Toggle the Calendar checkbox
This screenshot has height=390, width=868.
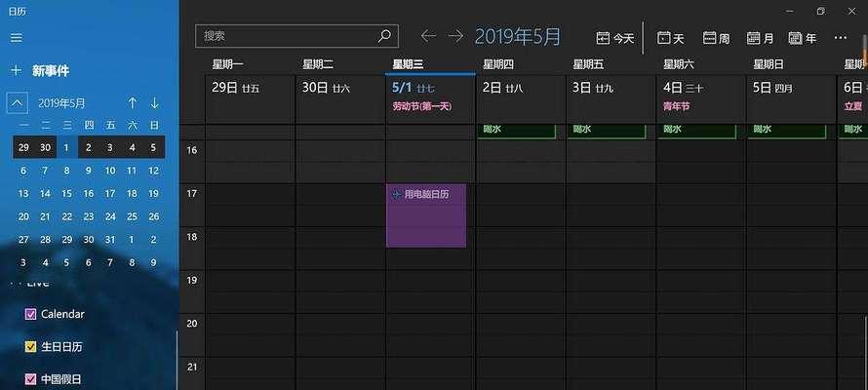click(30, 314)
